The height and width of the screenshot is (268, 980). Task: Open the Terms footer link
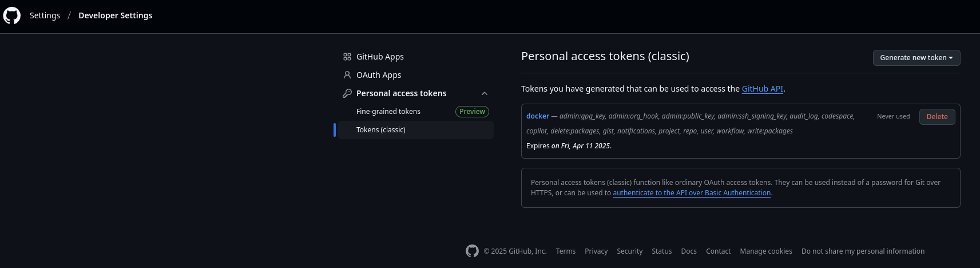click(566, 251)
